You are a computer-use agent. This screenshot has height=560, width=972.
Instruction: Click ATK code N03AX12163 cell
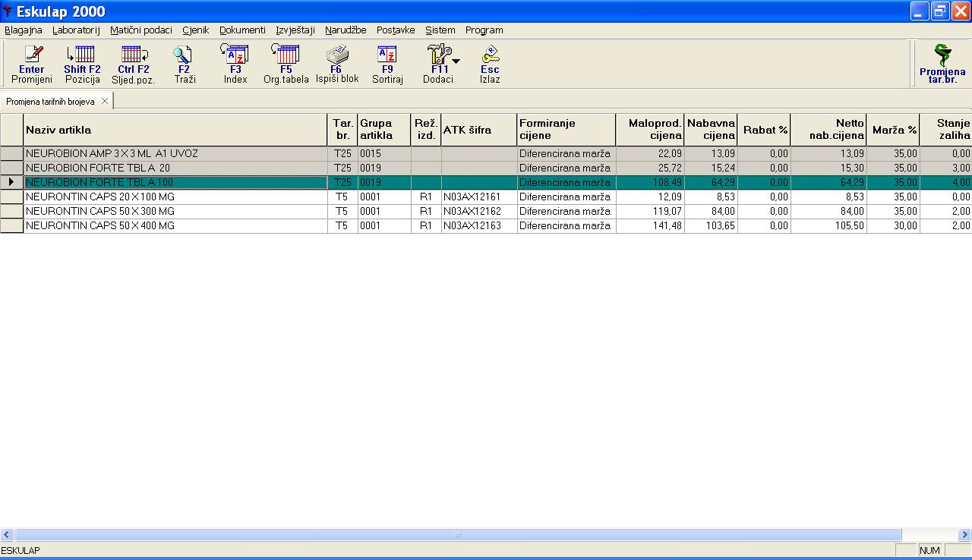[x=479, y=225]
